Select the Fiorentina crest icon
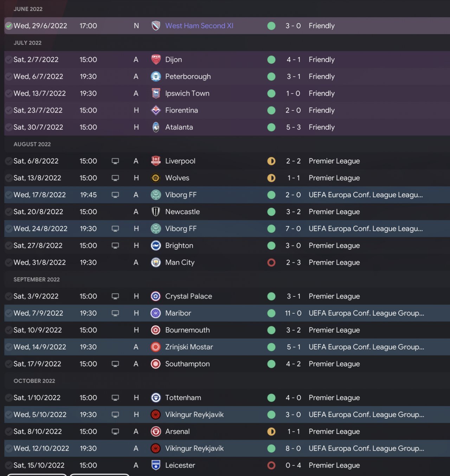Screen dimensions: 450x476 (156, 110)
